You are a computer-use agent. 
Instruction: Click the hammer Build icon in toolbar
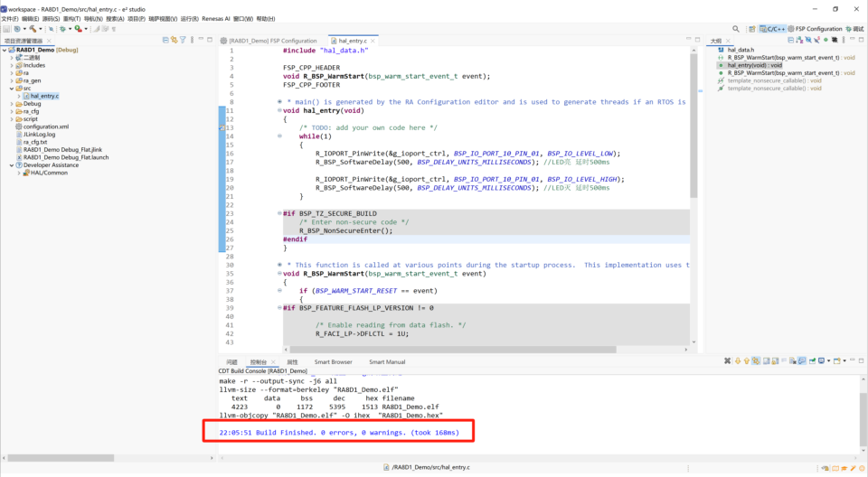[x=33, y=29]
